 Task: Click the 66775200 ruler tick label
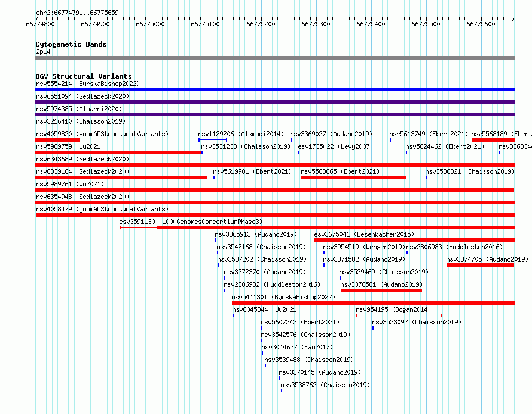261,24
